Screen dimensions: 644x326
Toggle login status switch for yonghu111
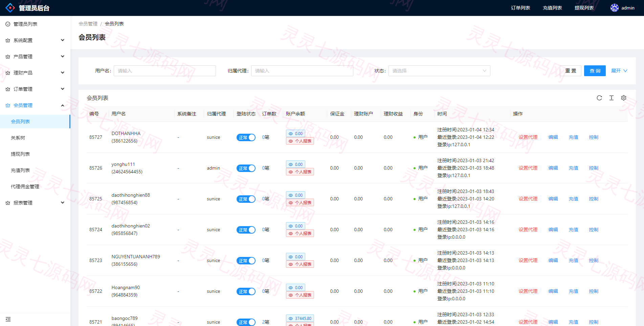point(246,168)
